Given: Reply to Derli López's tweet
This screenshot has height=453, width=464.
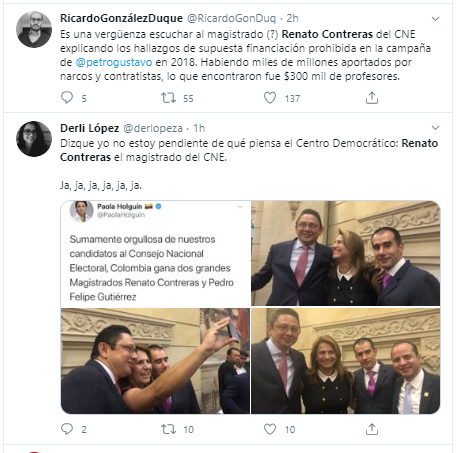Looking at the screenshot, I should click(67, 429).
